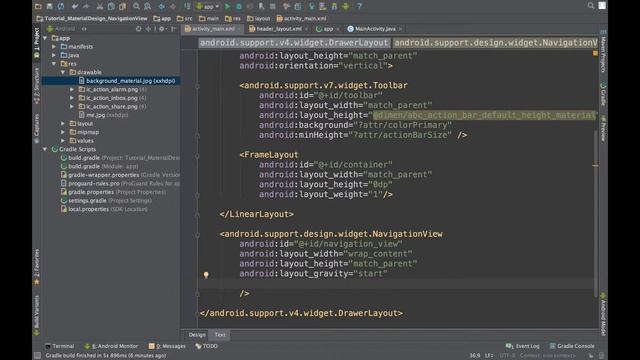The width and height of the screenshot is (640, 360).
Task: Click the Navigate Back arrow icon
Action: pos(161,6)
